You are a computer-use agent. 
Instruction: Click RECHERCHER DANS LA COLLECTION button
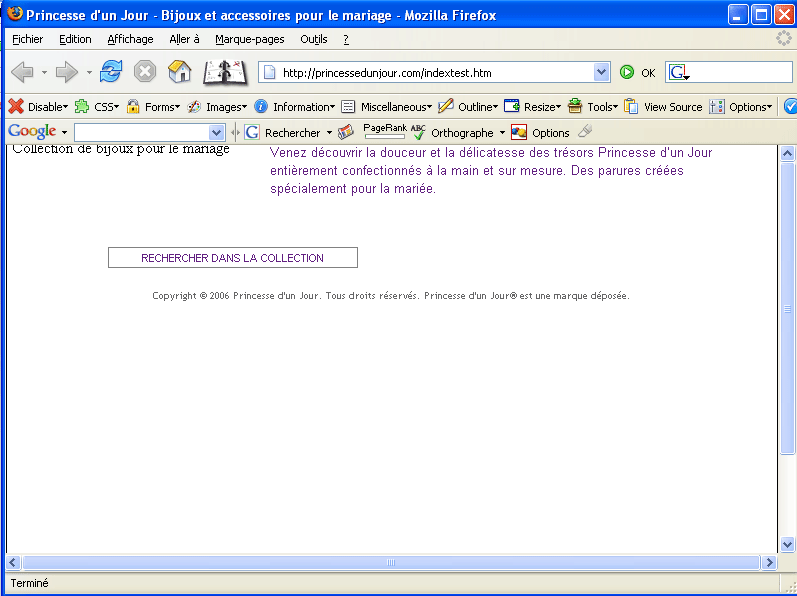point(233,258)
